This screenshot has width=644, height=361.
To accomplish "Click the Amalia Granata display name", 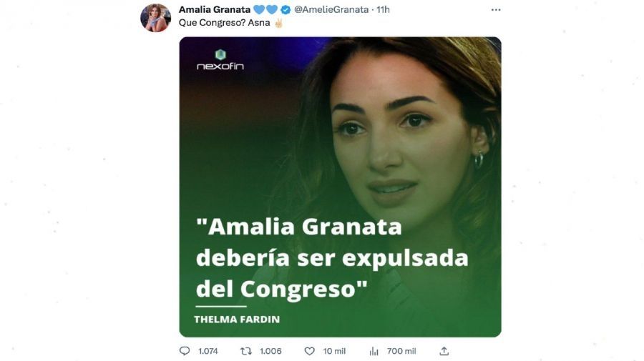I will (x=215, y=9).
